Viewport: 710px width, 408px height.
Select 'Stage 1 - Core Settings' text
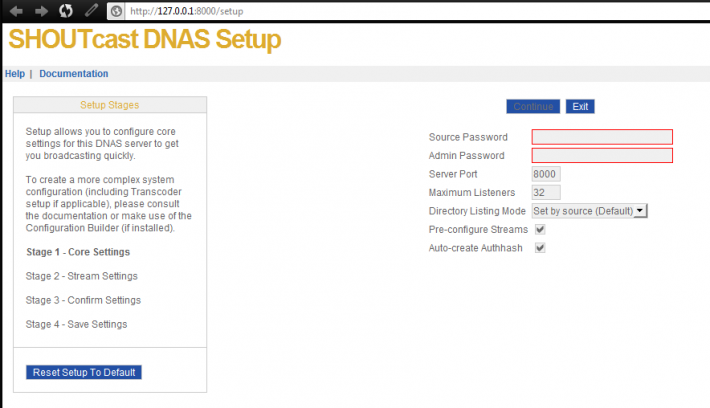pos(78,252)
